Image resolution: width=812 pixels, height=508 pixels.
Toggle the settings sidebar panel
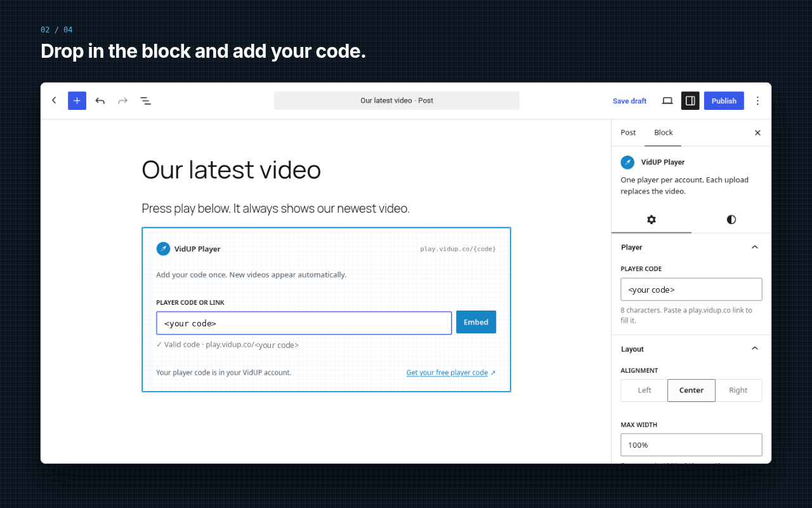[690, 100]
